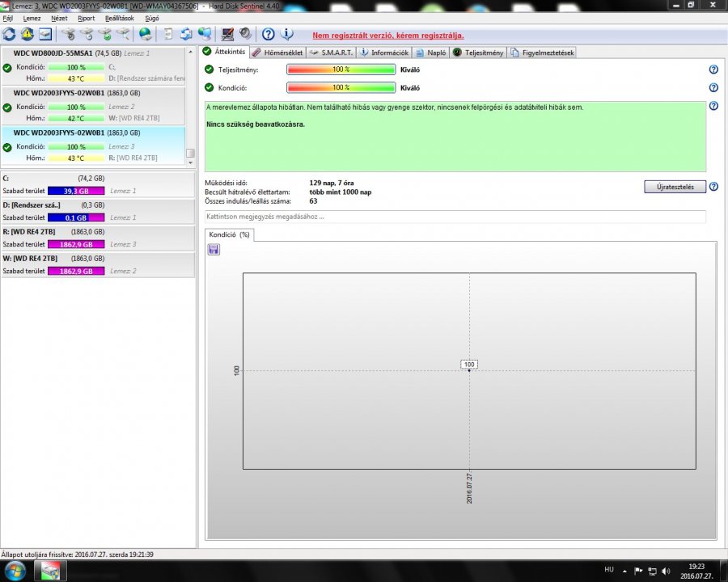Screen dimensions: 728x582
Task: Open the Beállítások menu
Action: point(120,18)
